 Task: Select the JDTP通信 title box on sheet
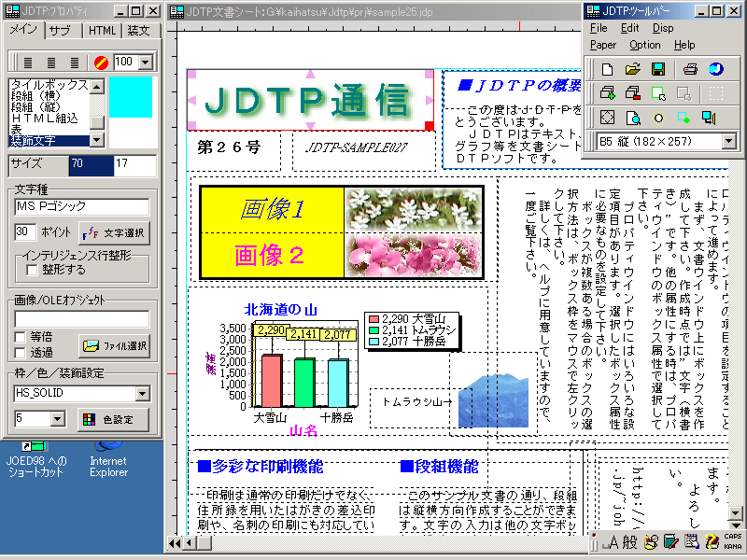coord(310,100)
